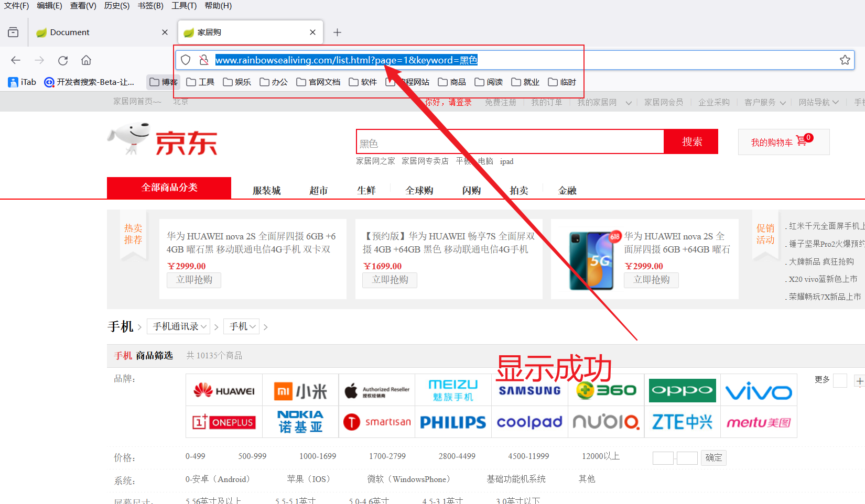Open the 文件(F) menu
Image resolution: width=865 pixels, height=504 pixels.
[16, 6]
